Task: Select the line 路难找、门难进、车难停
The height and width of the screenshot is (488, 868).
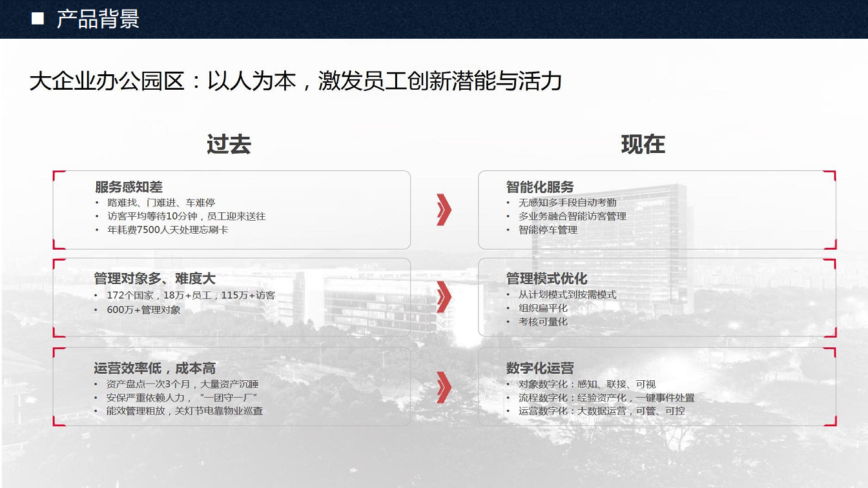Action: coord(161,203)
